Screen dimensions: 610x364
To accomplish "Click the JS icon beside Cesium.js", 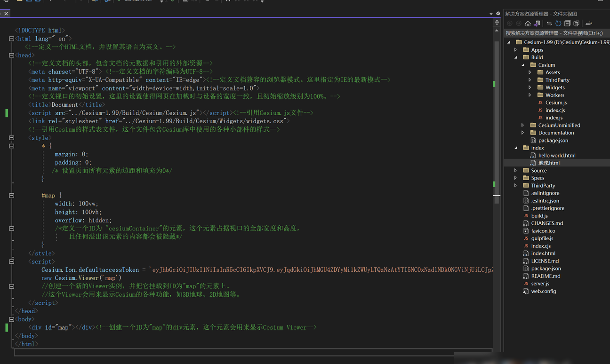I will point(541,103).
